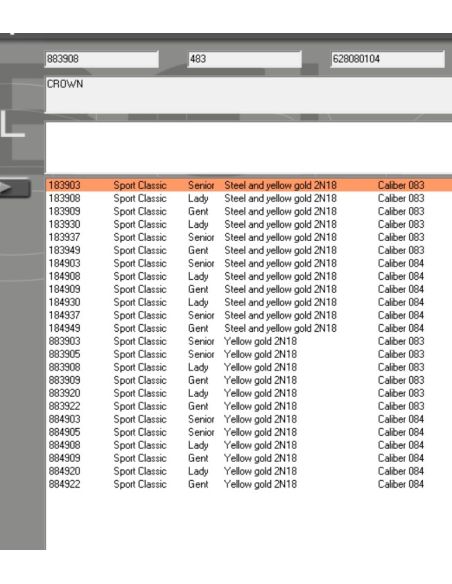Select row 183930 Lady steel and yellow gold
The image size is (452, 584).
[x=249, y=225]
